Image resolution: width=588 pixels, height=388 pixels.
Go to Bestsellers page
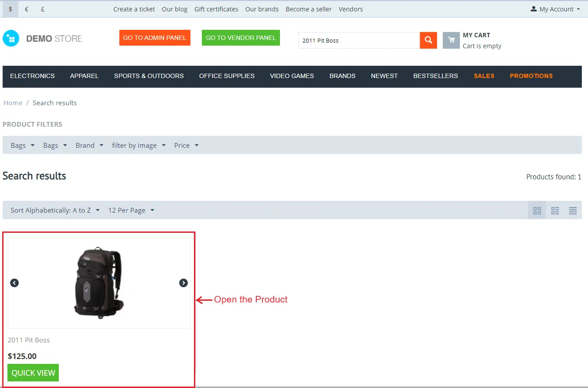(436, 76)
